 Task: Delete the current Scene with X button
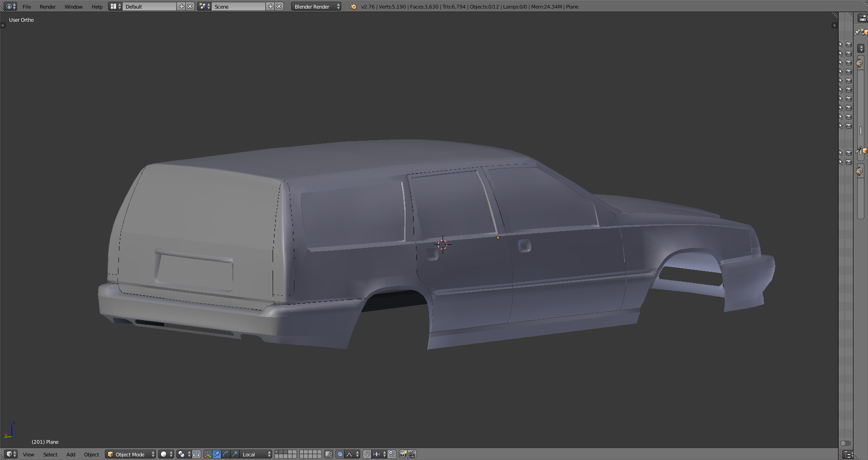coord(279,6)
